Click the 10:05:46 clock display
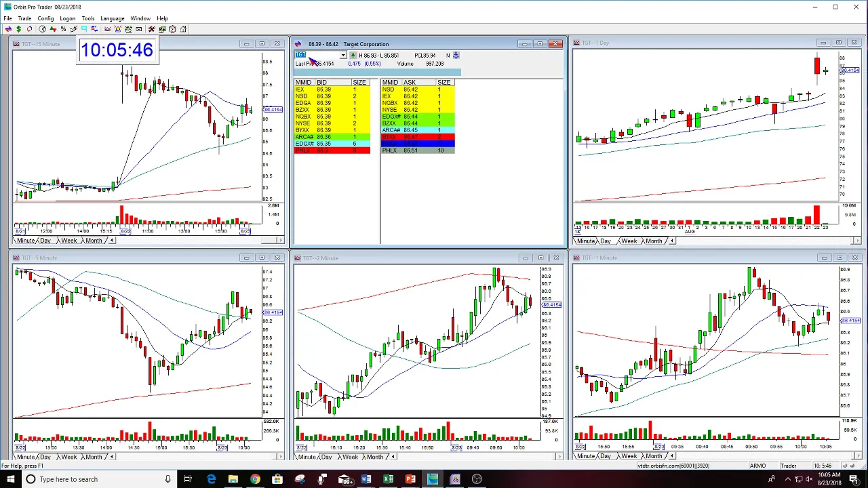 point(117,50)
